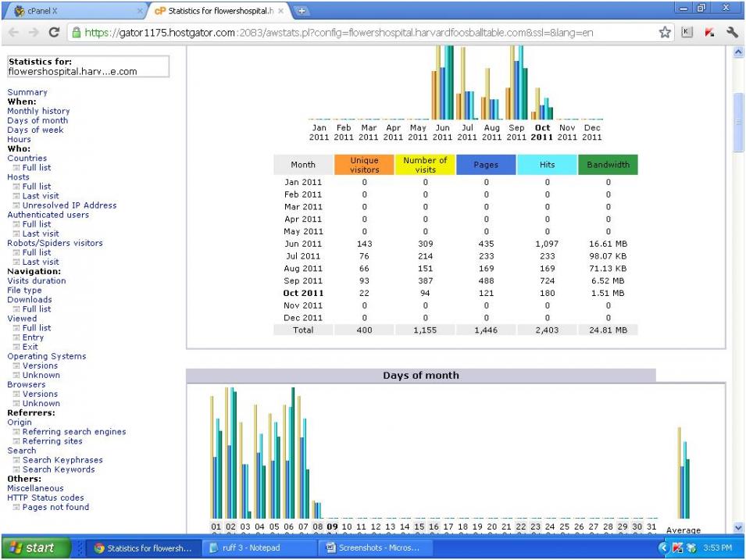Close the cPanel X tab
Viewport: 746px width, 560px height.
pos(140,11)
